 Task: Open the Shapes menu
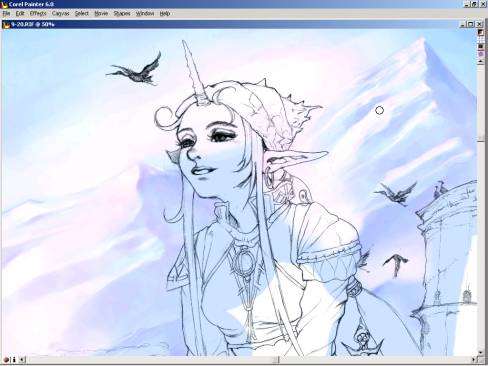click(x=122, y=14)
